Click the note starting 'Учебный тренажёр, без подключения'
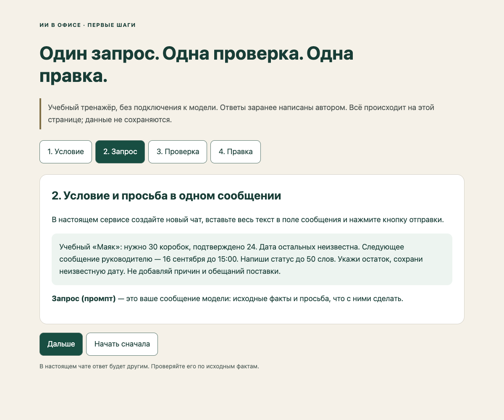The height and width of the screenshot is (420, 504). click(241, 113)
